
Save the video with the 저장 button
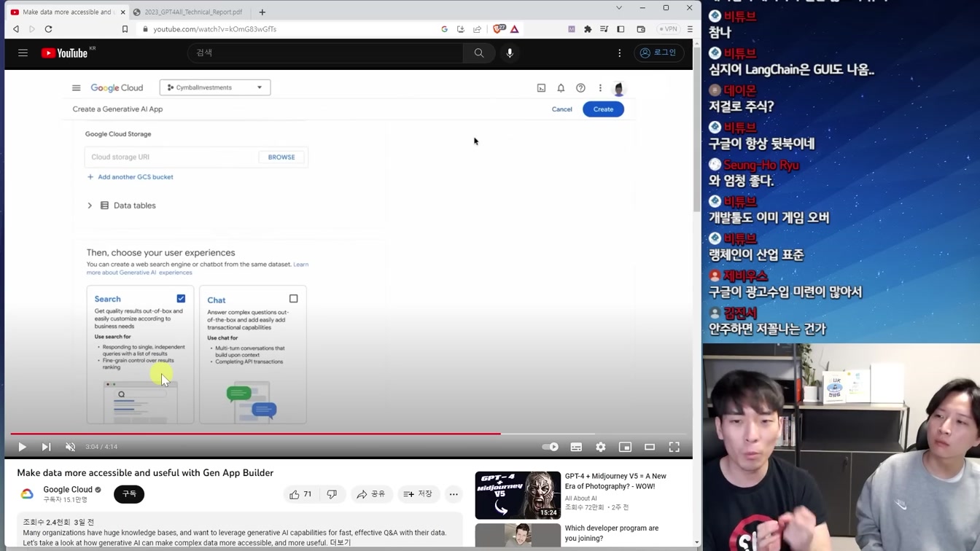(418, 494)
